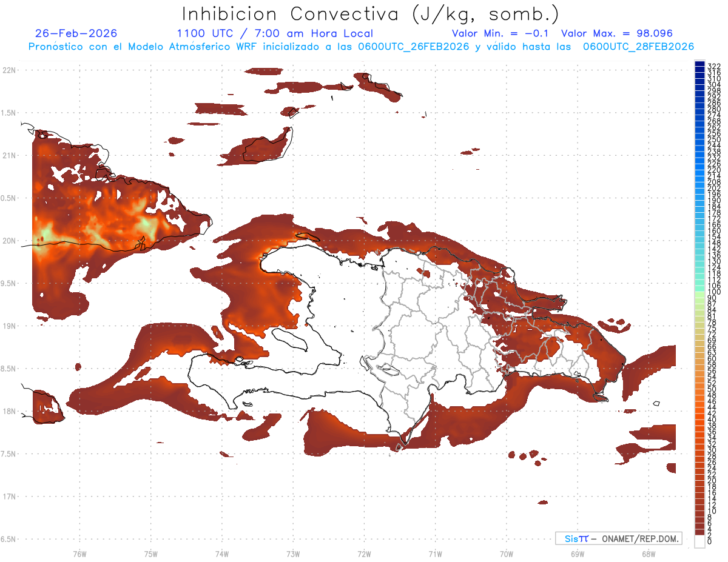Click the pale green colorbar swatch above 90

point(699,295)
